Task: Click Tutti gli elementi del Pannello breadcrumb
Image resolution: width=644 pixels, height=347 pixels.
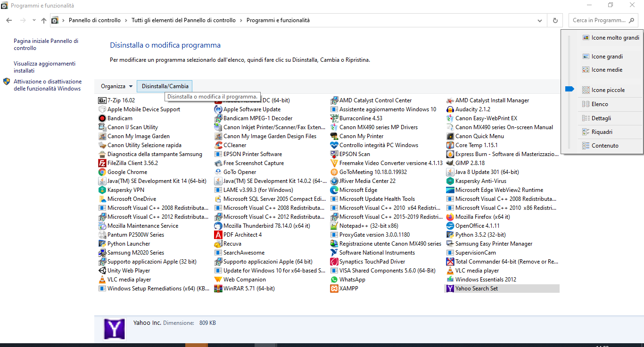Action: tap(184, 21)
